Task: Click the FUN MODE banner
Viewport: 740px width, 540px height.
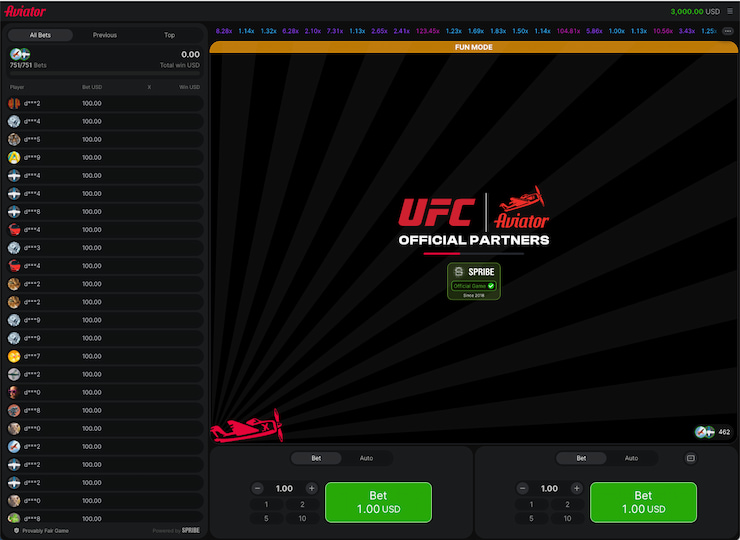Action: click(x=474, y=47)
